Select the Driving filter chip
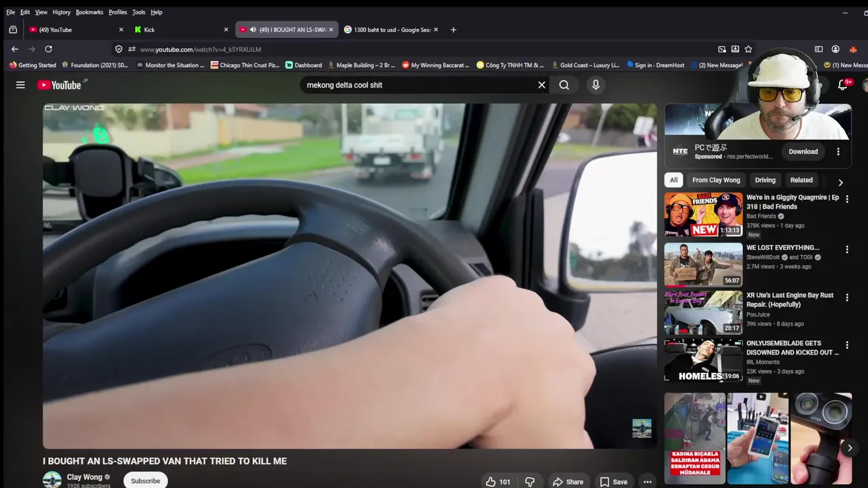 (765, 180)
